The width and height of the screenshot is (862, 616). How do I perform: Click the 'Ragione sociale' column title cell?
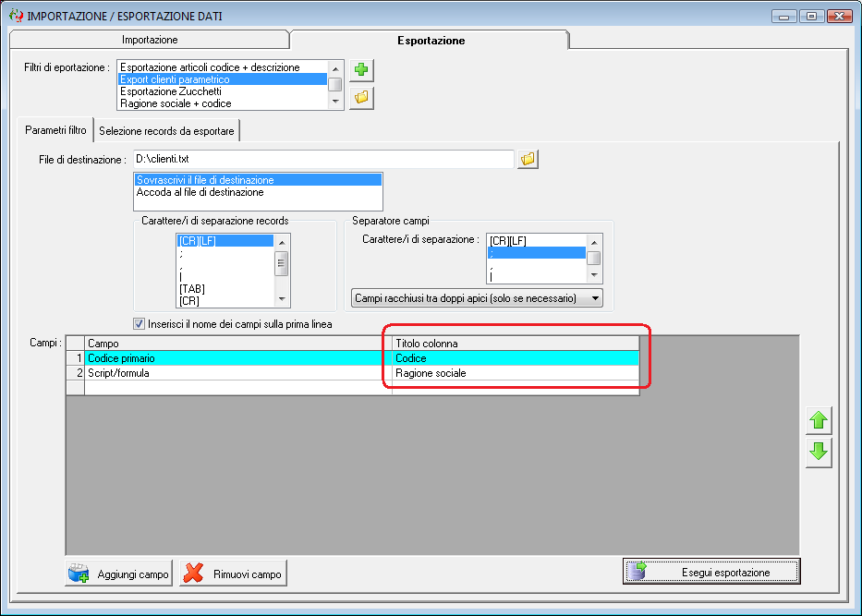point(516,373)
